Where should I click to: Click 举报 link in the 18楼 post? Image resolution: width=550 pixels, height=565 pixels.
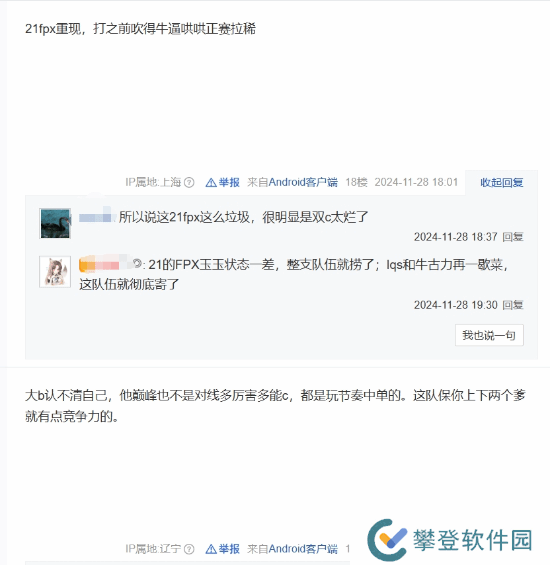[229, 182]
